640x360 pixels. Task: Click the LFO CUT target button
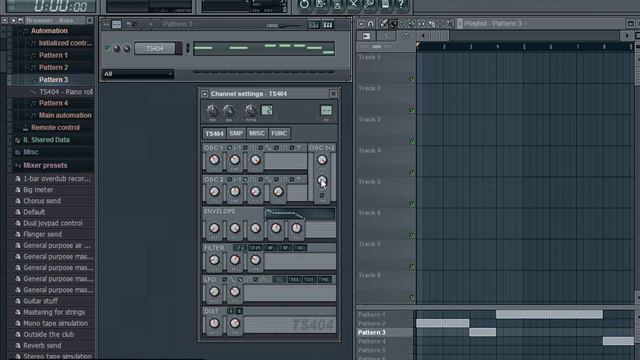click(x=310, y=280)
